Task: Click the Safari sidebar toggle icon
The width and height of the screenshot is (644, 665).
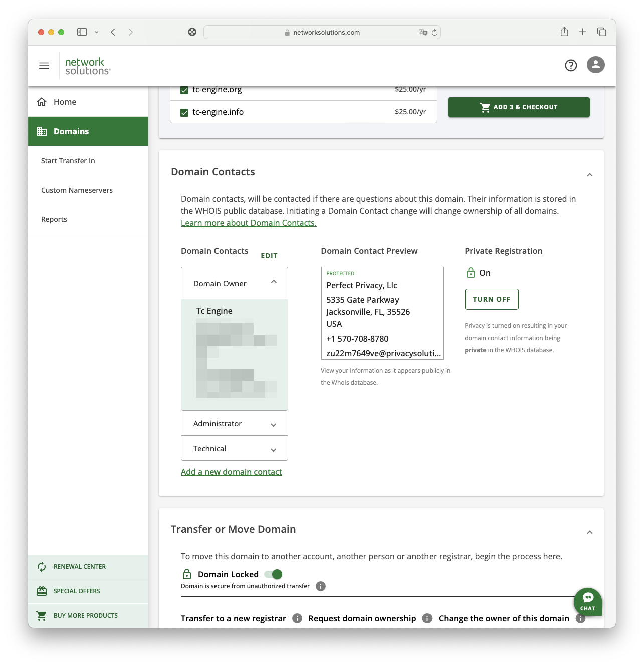Action: [x=82, y=32]
